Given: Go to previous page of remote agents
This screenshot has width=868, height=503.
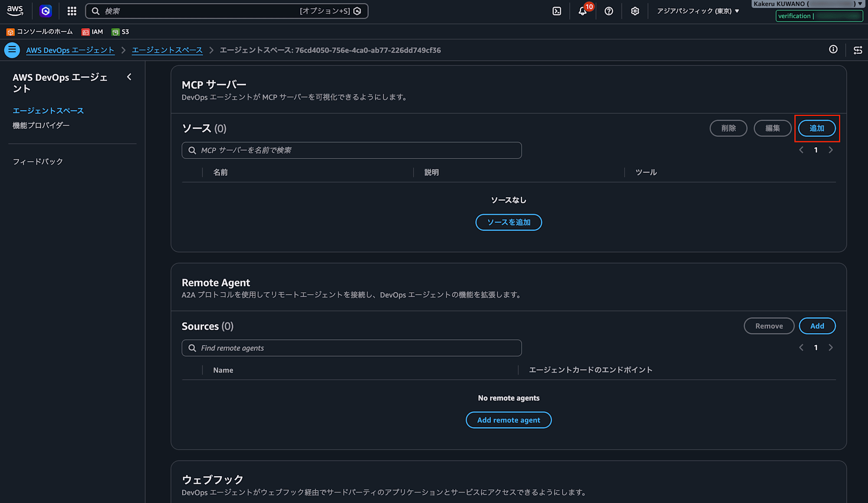Looking at the screenshot, I should tap(801, 347).
